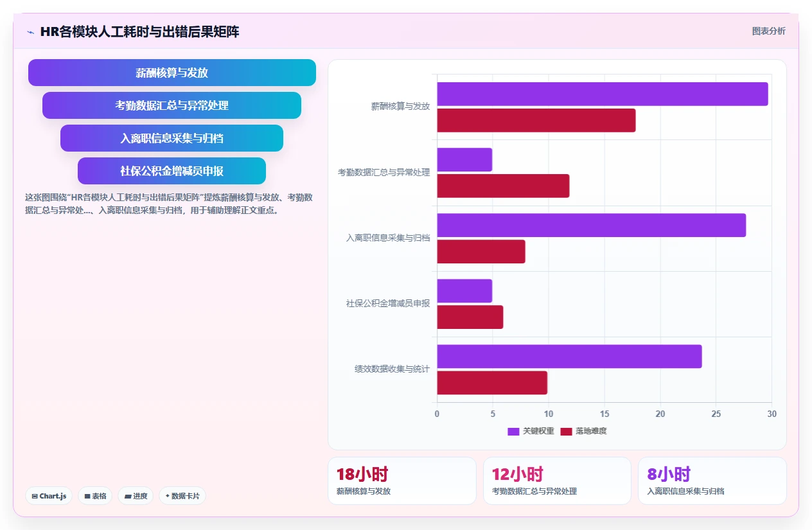Select the 考勤数据汇总与异常处理 funnel stage
812x530 pixels.
point(172,105)
